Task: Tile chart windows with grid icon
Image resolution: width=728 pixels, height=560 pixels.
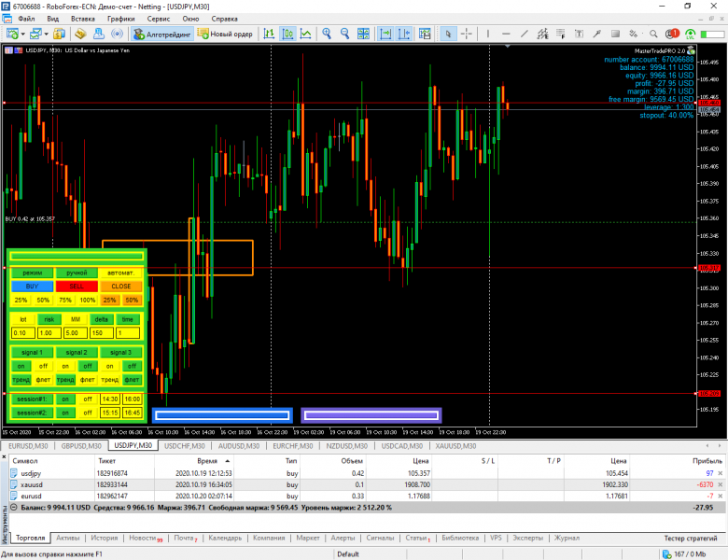Action: click(363, 34)
